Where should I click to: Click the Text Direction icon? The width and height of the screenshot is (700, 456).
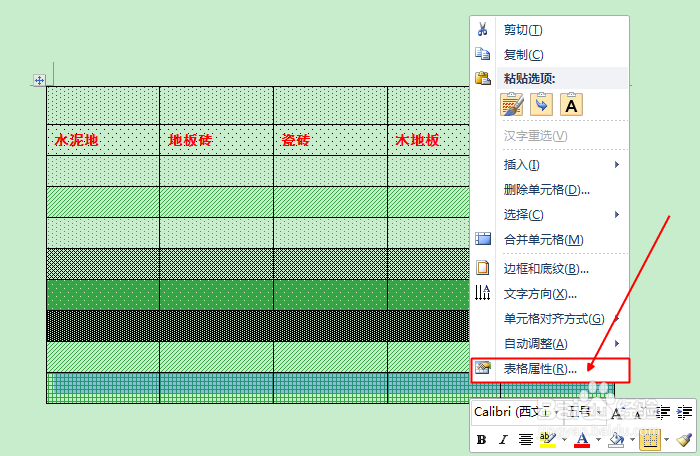pos(483,293)
